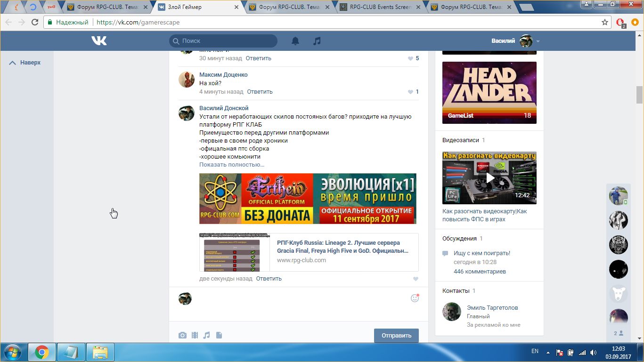The image size is (644, 362).
Task: Open the Обсуждения section header
Action: (459, 239)
